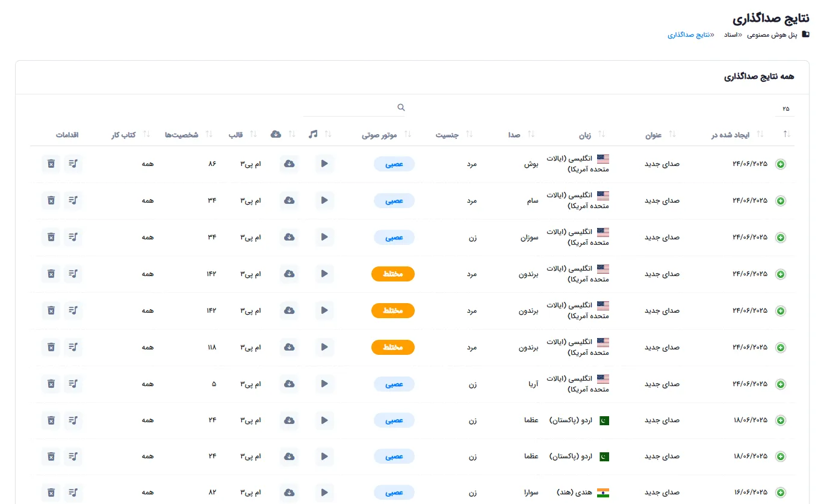The height and width of the screenshot is (504, 821).
Task: Delete the سوارا voice result
Action: click(x=51, y=493)
